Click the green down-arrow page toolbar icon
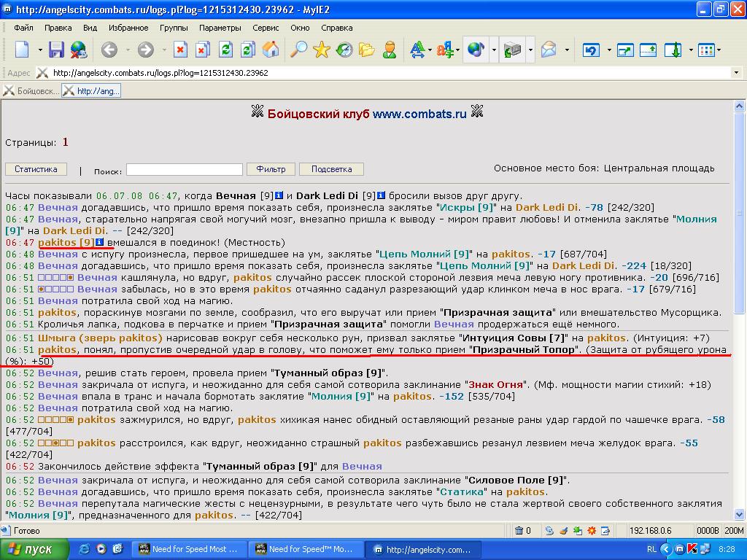Image resolution: width=747 pixels, height=560 pixels. click(673, 50)
